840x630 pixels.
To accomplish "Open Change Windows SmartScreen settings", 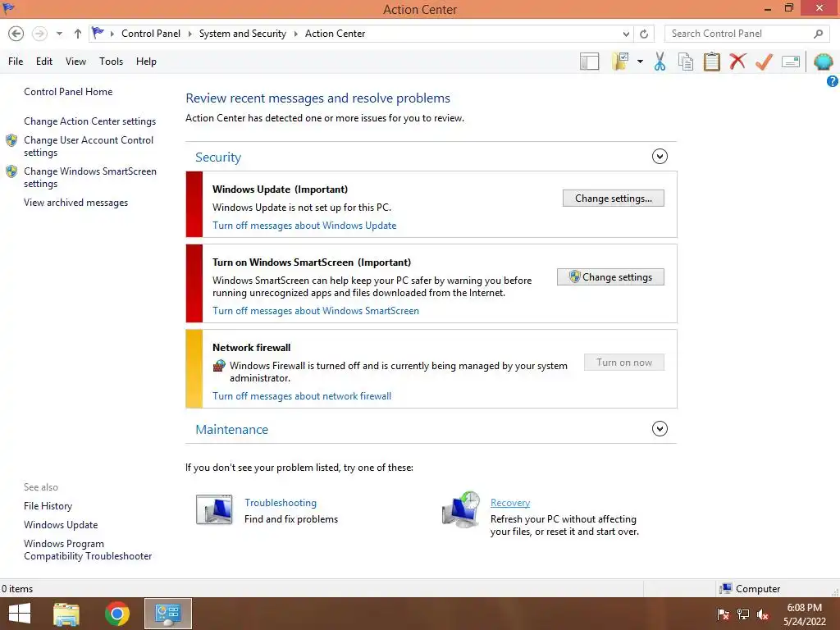I will [90, 177].
